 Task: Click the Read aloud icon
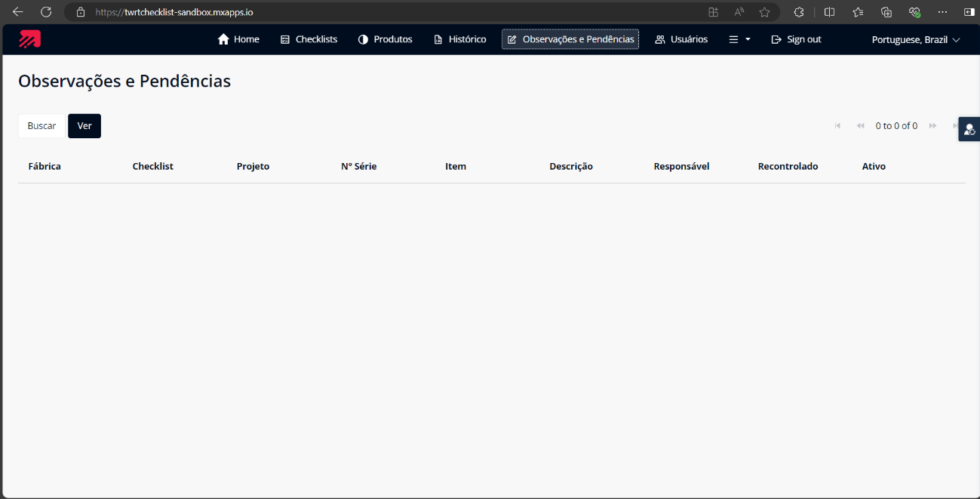(x=739, y=12)
